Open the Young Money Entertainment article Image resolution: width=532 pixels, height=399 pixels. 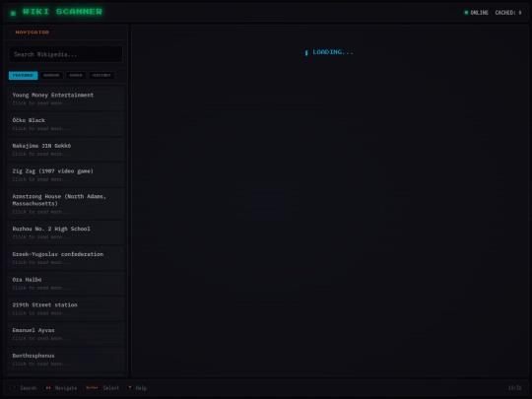(66, 99)
